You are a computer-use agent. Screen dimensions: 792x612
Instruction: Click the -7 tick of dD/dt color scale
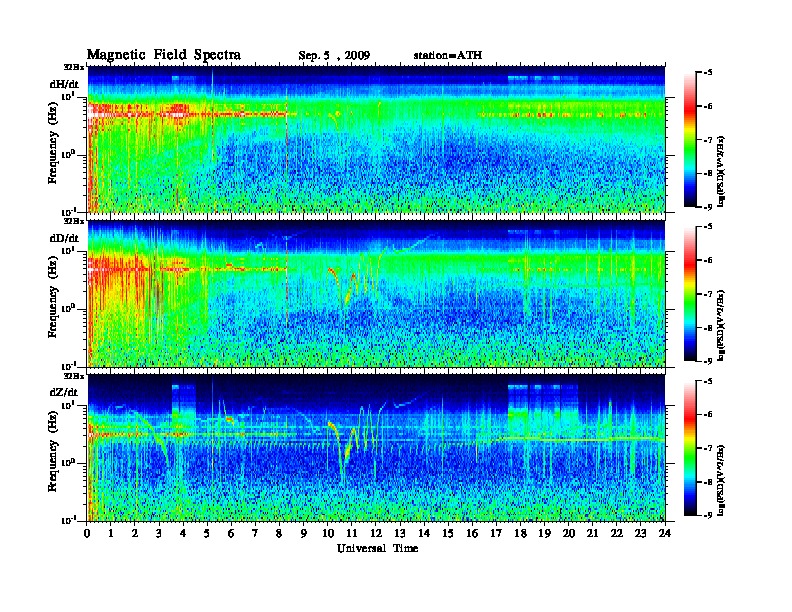(x=708, y=294)
